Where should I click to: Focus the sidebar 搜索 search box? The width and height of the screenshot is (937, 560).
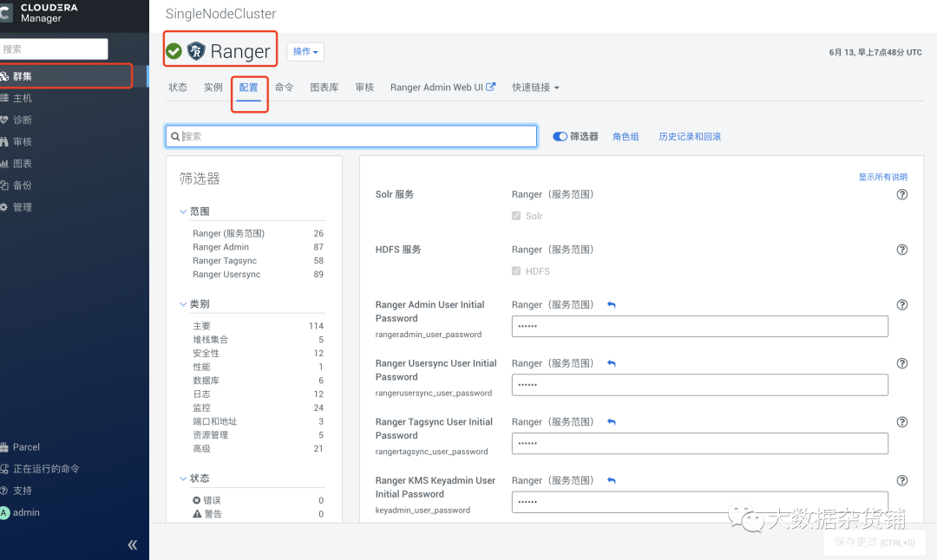(54, 49)
